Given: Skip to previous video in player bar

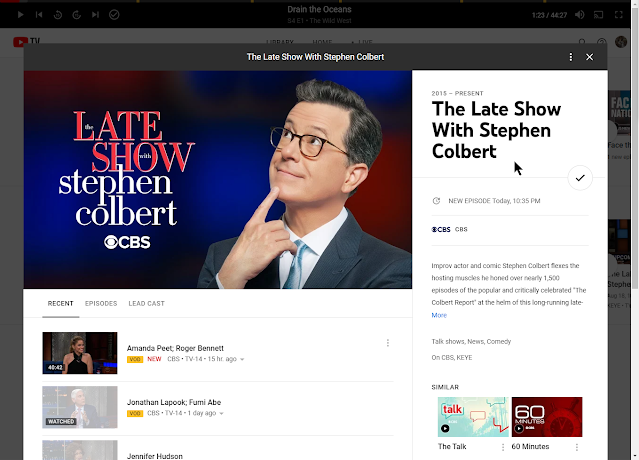Looking at the screenshot, I should [39, 15].
